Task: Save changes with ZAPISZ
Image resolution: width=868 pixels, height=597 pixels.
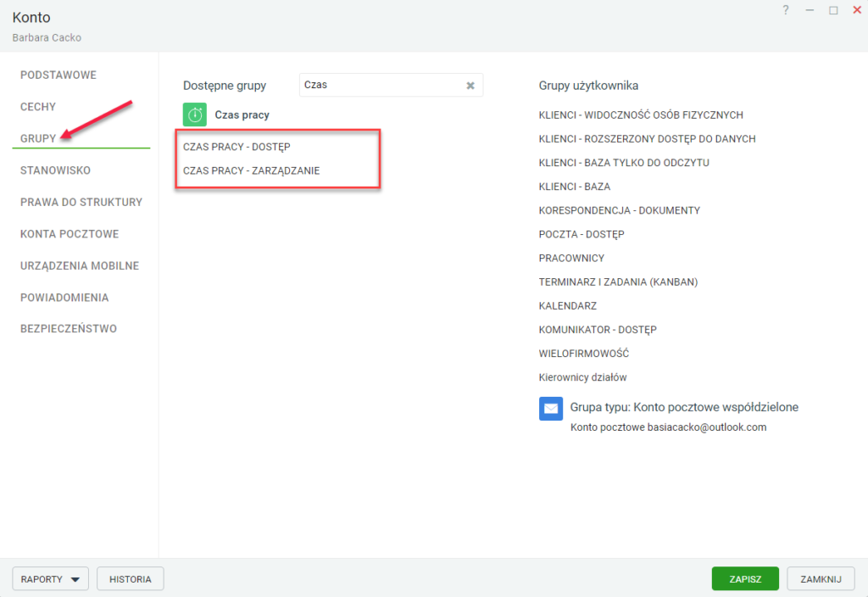Action: (x=745, y=579)
